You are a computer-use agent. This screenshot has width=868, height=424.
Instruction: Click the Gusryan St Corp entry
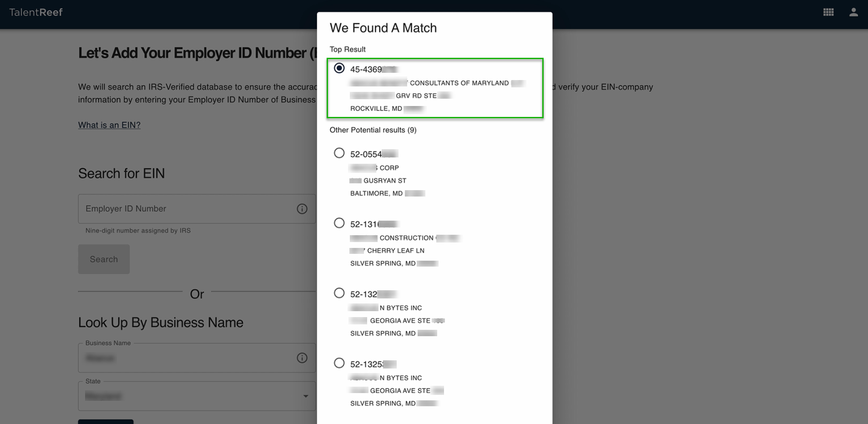(384, 181)
